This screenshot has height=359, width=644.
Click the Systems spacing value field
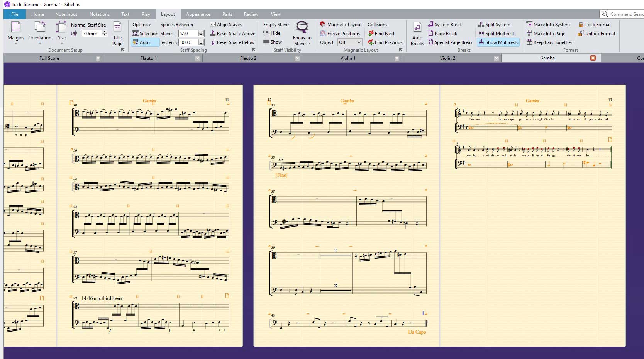coord(188,42)
